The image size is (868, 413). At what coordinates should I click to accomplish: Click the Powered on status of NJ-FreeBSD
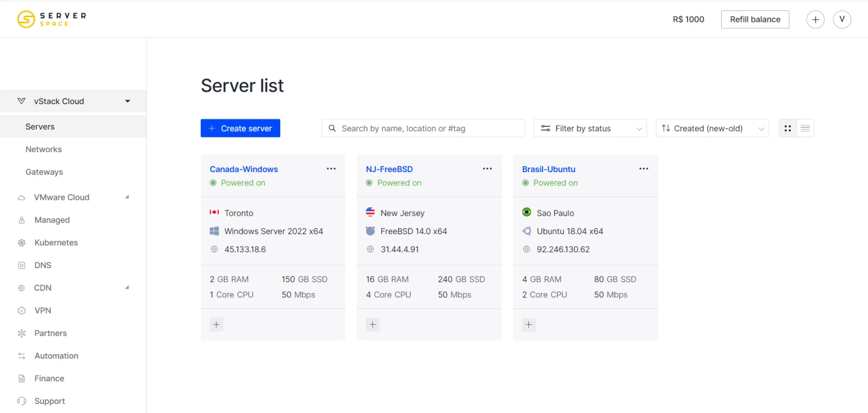(400, 182)
